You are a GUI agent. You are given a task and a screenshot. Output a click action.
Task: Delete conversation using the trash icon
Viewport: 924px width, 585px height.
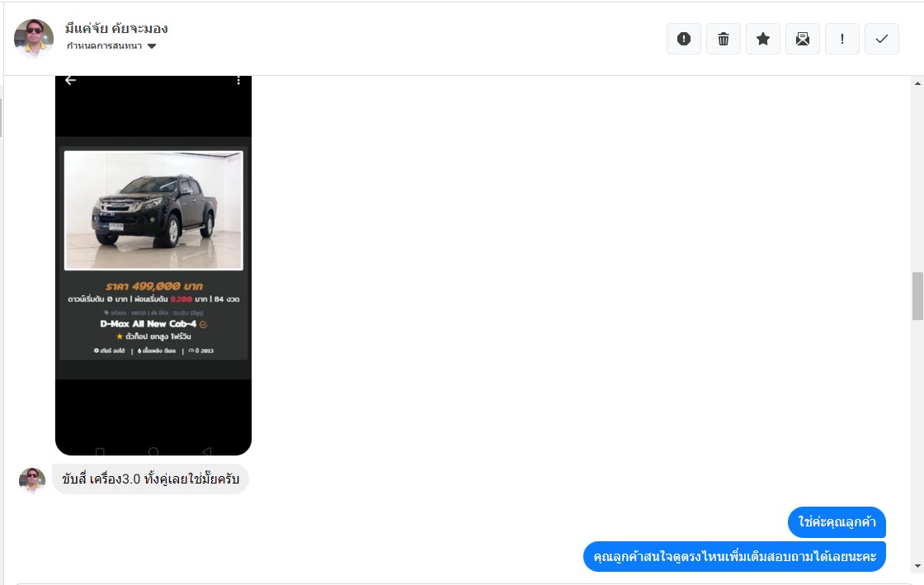(x=723, y=39)
